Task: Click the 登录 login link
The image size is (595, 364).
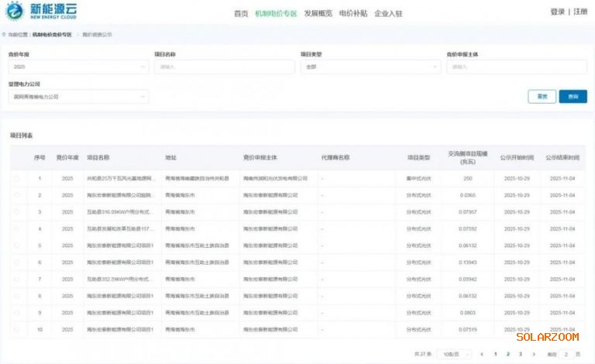Action: [x=557, y=12]
